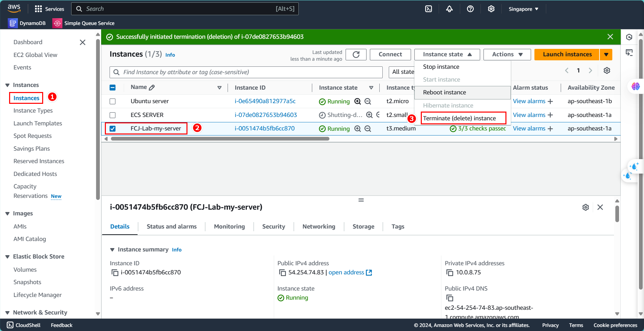Open the Actions dropdown
Image resolution: width=644 pixels, height=331 pixels.
(x=507, y=55)
